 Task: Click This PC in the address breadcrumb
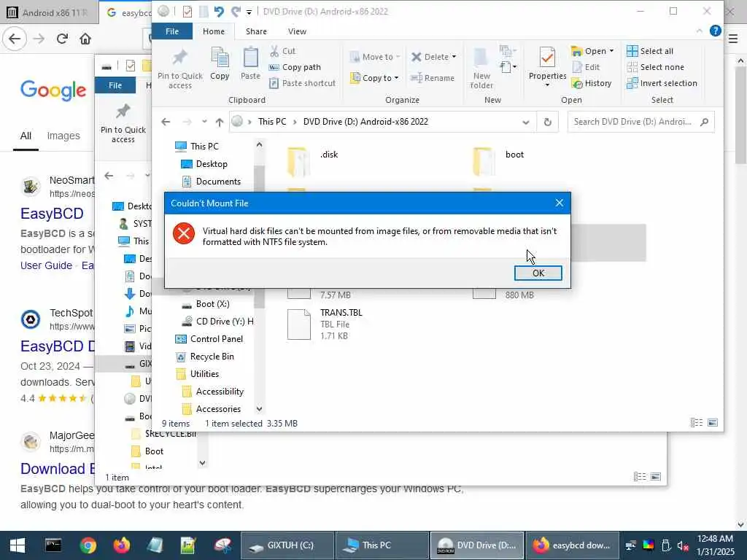[272, 122]
